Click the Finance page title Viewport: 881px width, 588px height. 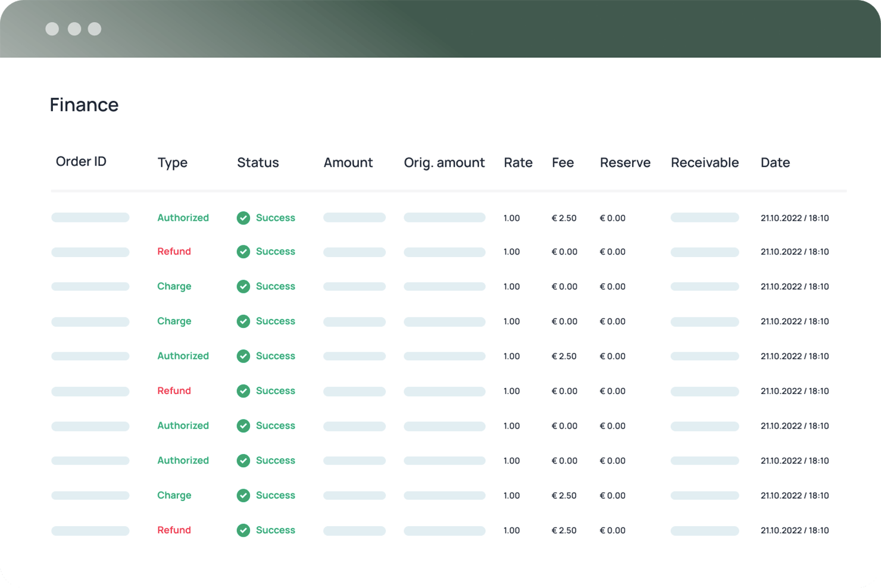[x=84, y=105]
